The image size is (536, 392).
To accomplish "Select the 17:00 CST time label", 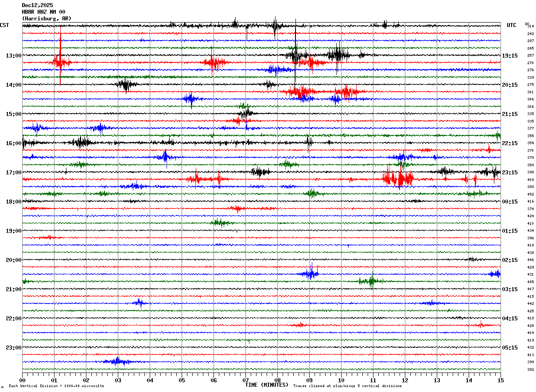I will click(13, 173).
